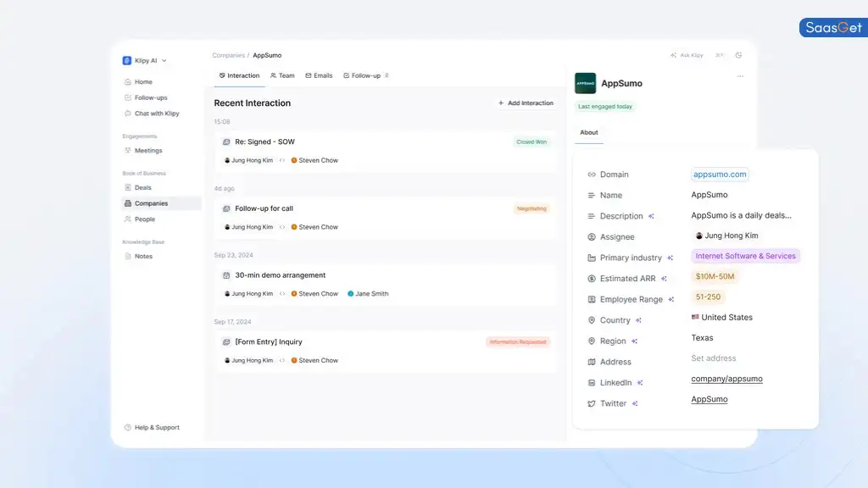This screenshot has height=488, width=868.
Task: Open the 51-250 Employee Range tag
Action: 708,297
